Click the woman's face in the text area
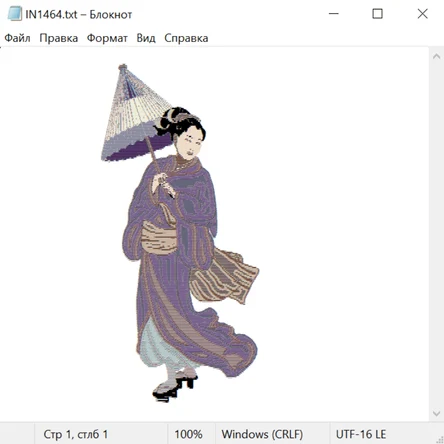The width and height of the screenshot is (444, 444). tap(191, 143)
